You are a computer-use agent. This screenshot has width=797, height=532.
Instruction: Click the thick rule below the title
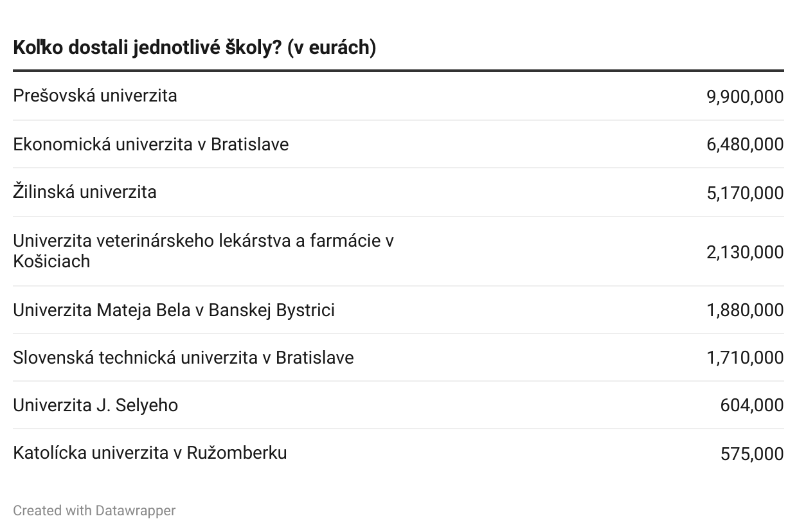[x=398, y=70]
